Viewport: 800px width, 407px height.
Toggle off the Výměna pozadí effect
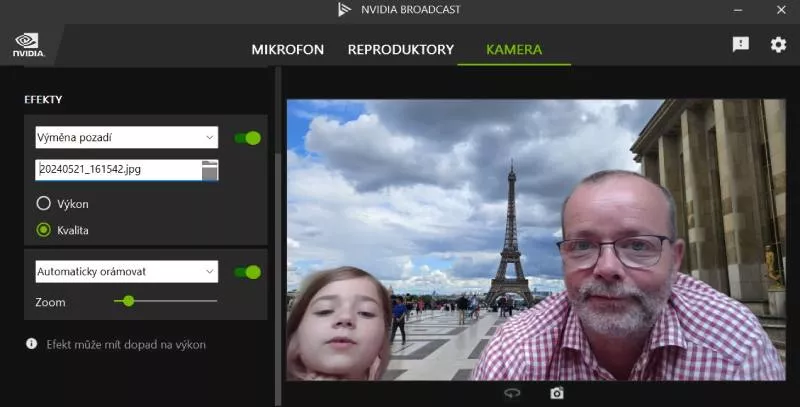(x=247, y=138)
